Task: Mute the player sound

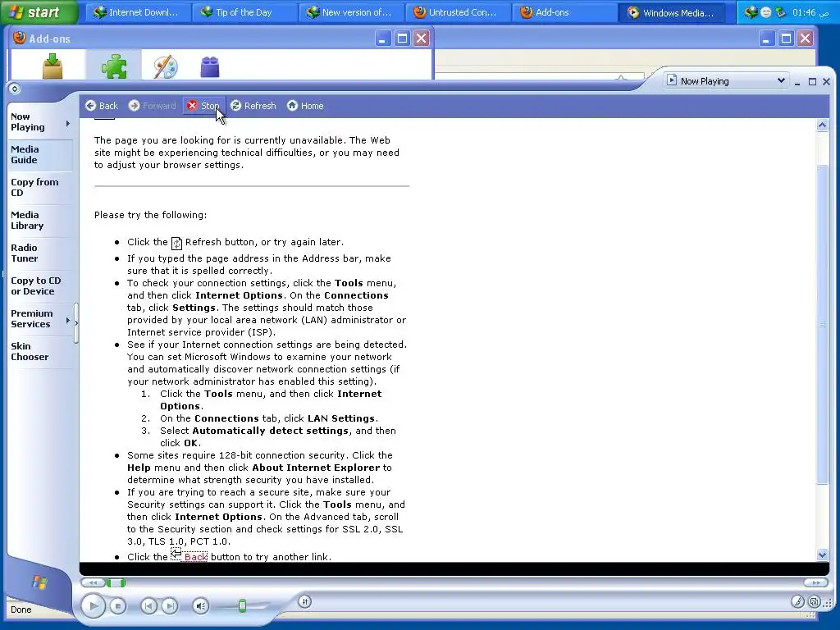Action: click(x=201, y=606)
